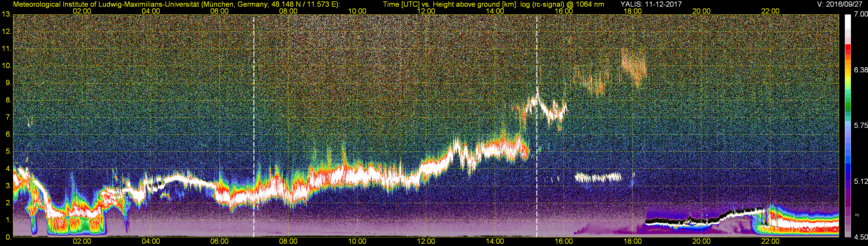Click the 04:00 label on the bottom time axis
This screenshot has height=246, width=868.
[151, 241]
